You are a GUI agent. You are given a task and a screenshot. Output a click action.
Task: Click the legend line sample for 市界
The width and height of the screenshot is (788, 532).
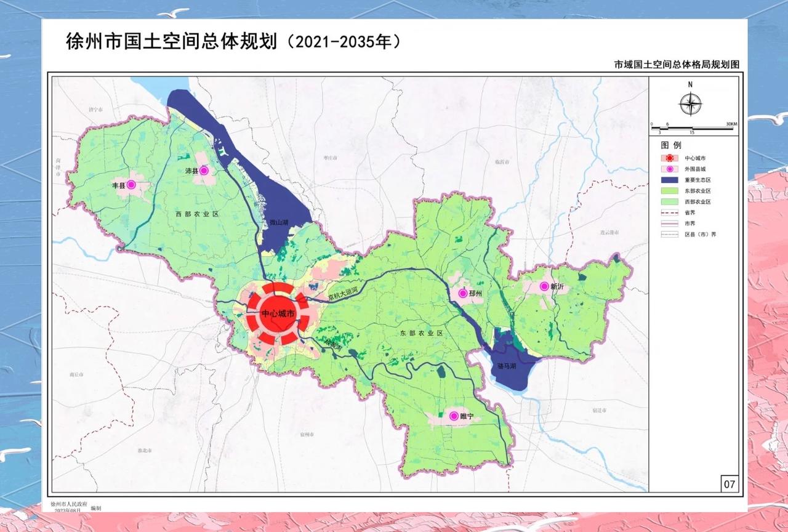pos(669,224)
